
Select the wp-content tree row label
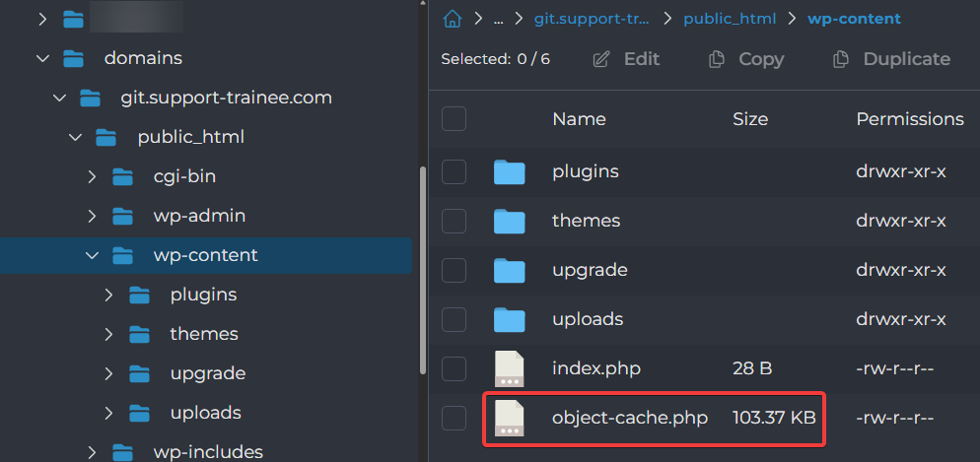206,255
